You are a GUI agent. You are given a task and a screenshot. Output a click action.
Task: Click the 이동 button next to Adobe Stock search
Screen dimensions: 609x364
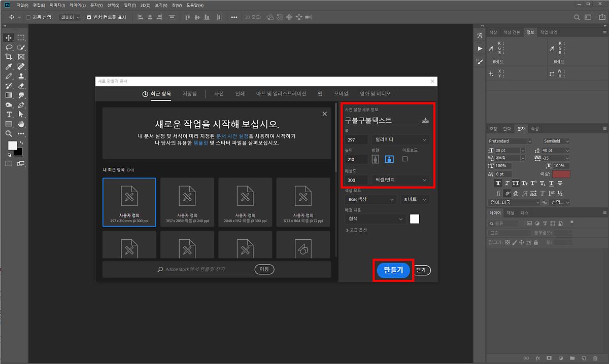(264, 269)
